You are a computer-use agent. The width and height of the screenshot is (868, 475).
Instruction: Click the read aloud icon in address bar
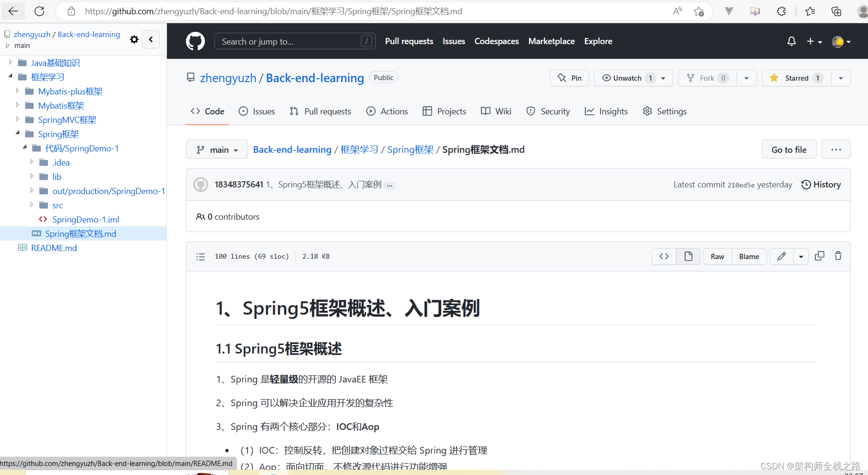(x=677, y=11)
